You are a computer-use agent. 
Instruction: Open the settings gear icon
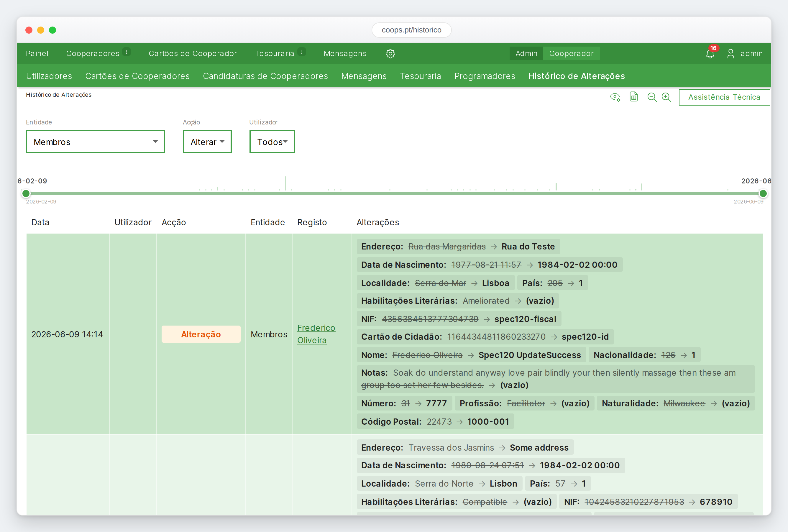pos(390,54)
